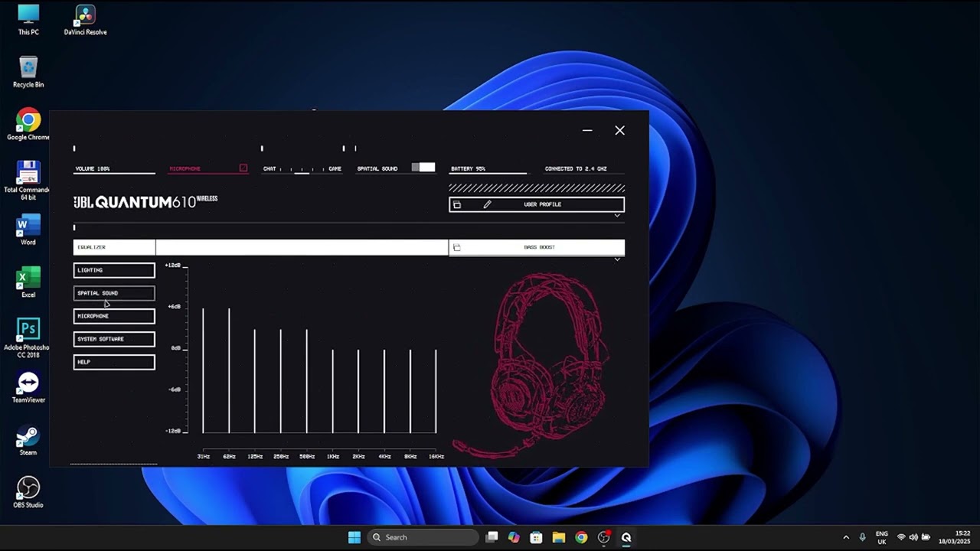Open DaVinci Resolve desktop icon
980x551 pixels.
click(85, 20)
